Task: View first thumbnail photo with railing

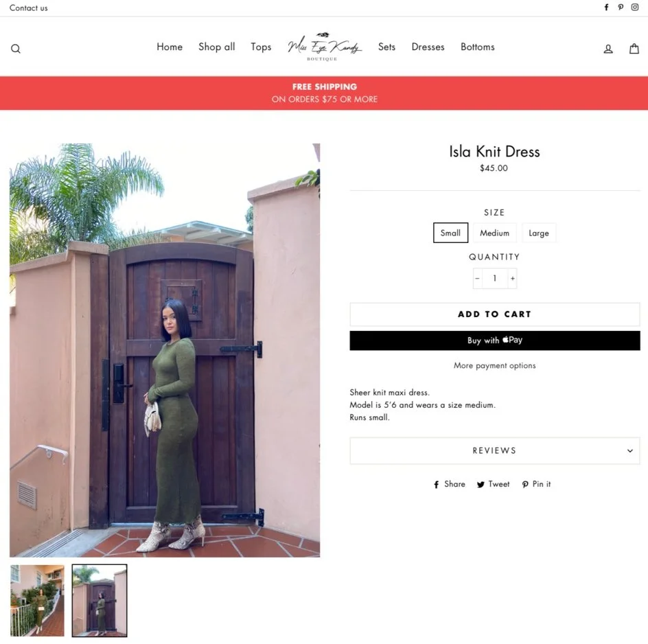Action: coord(37,600)
